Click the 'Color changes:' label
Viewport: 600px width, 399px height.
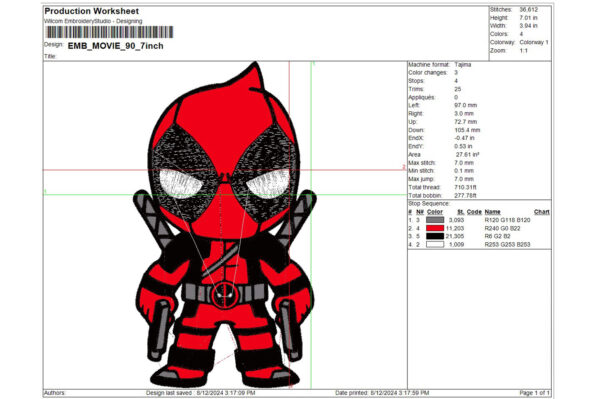click(x=427, y=73)
